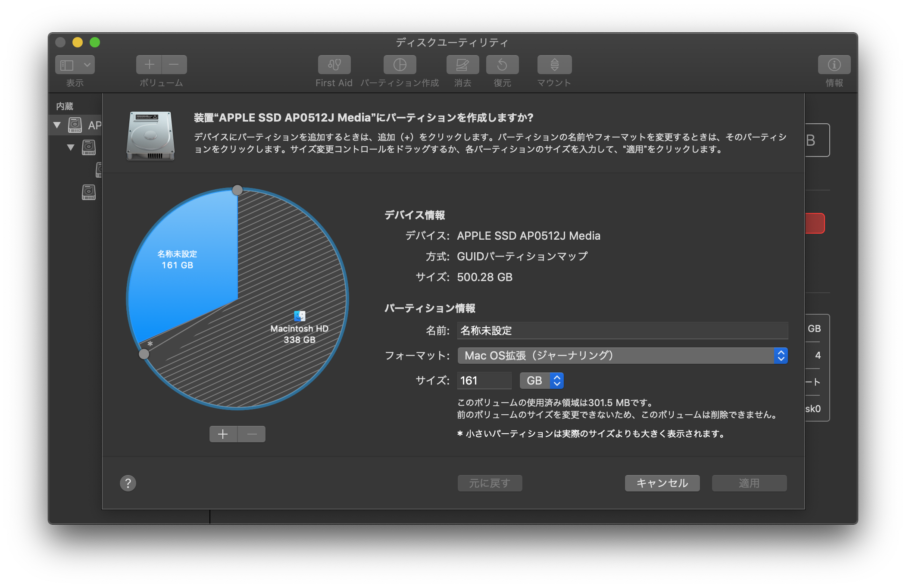This screenshot has width=906, height=588.
Task: Click the Restore (復元) toolbar icon
Action: point(502,65)
